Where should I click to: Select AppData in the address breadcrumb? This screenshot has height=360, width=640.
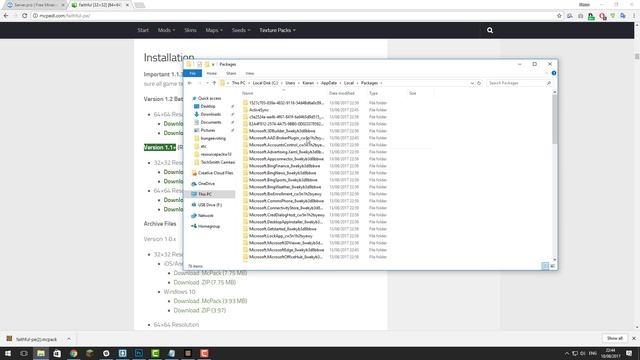[x=329, y=83]
